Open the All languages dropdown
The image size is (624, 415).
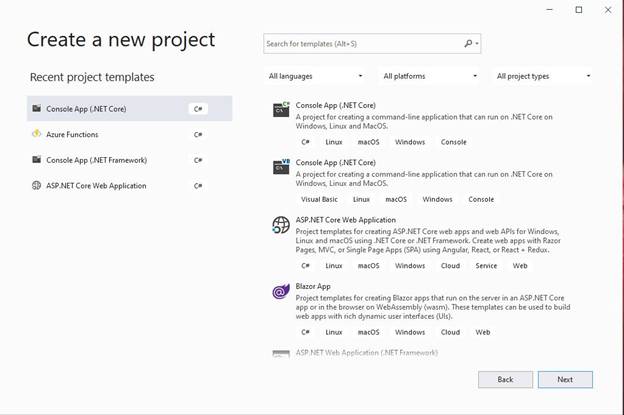pos(316,76)
